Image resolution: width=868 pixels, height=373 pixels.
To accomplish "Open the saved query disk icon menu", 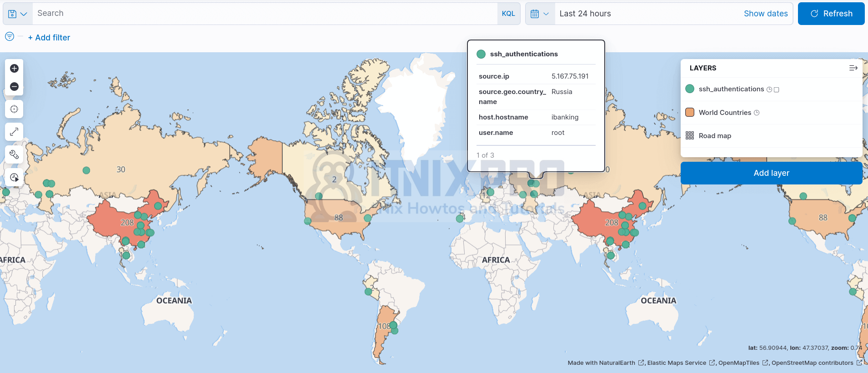I will (18, 14).
